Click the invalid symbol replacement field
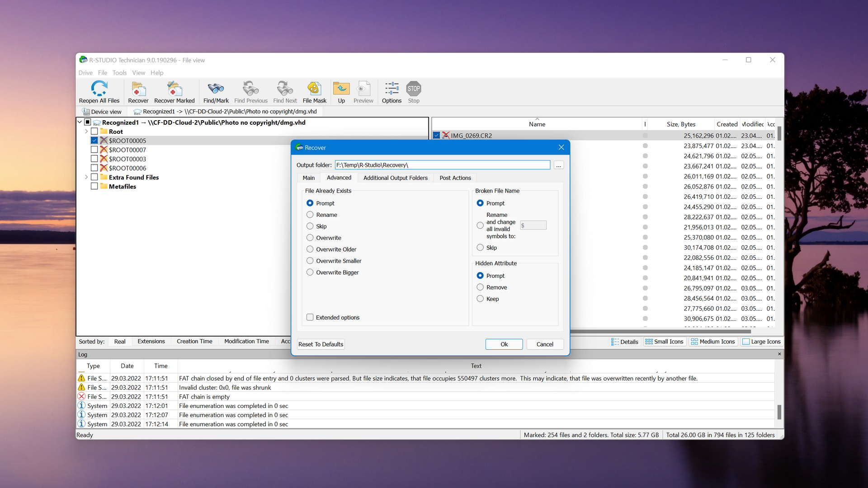This screenshot has width=868, height=488. (x=533, y=225)
